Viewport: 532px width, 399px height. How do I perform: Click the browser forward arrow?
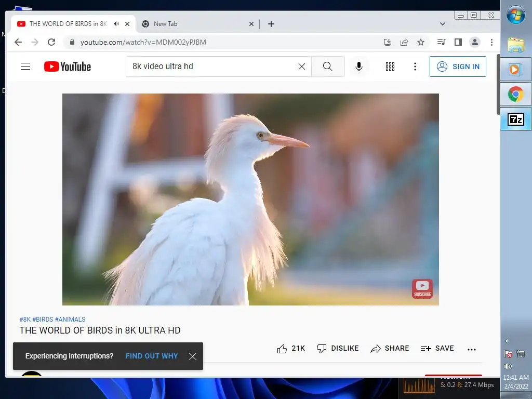click(x=35, y=42)
